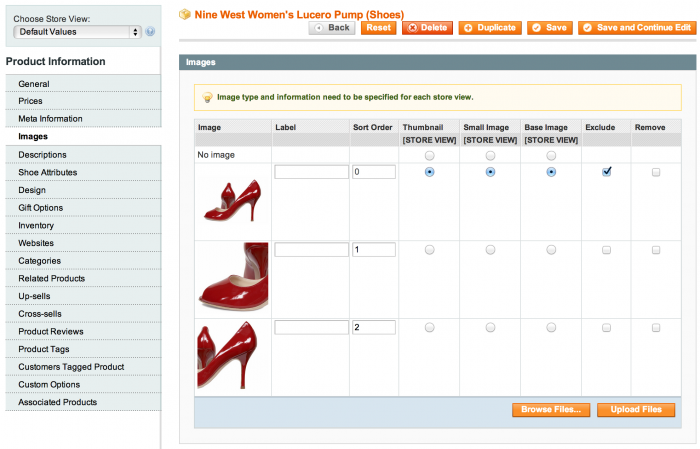This screenshot has width=700, height=449.
Task: Select Small Image radio for sort order 0 image
Action: pos(490,172)
